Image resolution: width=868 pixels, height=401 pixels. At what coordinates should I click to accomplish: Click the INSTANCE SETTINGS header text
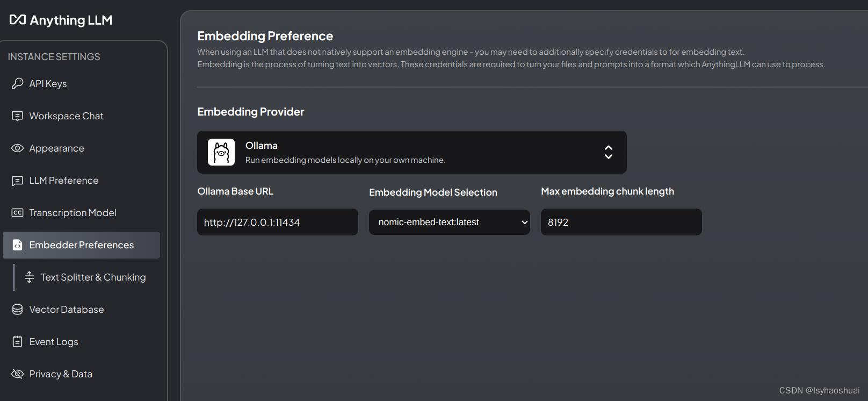[54, 57]
